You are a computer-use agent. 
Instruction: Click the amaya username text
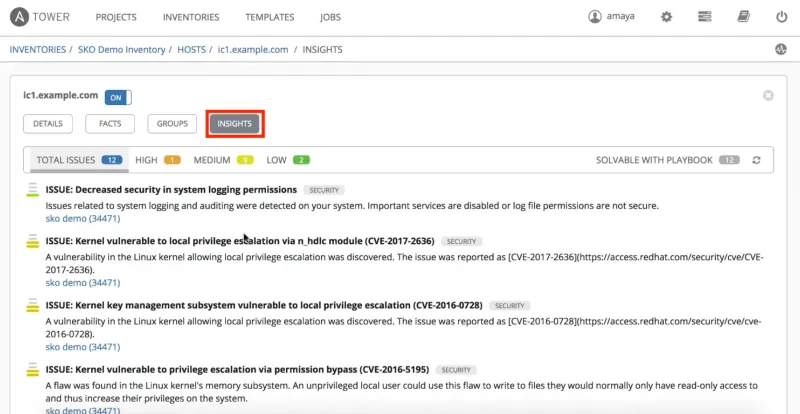tap(620, 16)
